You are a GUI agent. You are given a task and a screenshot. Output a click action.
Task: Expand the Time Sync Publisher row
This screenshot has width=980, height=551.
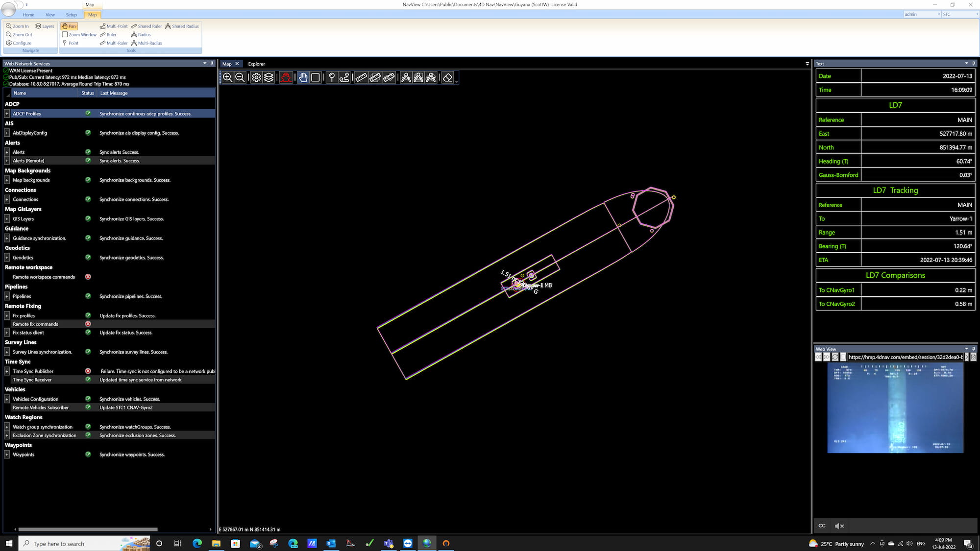[7, 371]
